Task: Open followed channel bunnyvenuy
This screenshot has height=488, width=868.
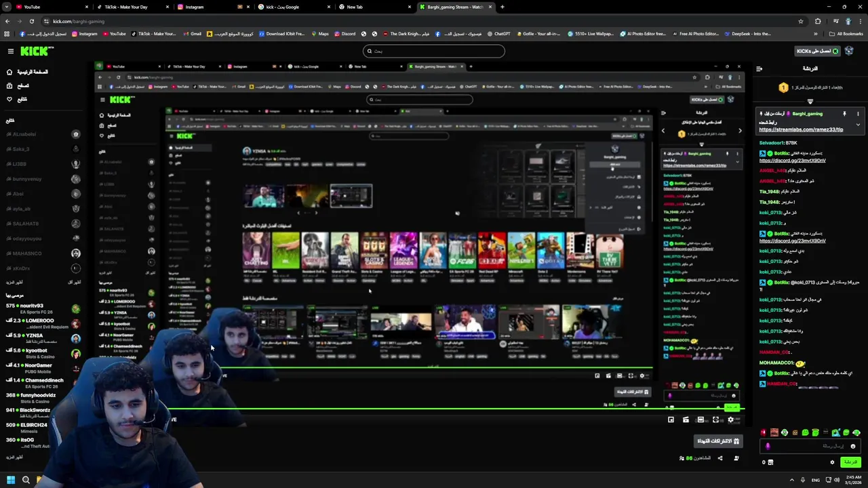Action: tap(42, 179)
